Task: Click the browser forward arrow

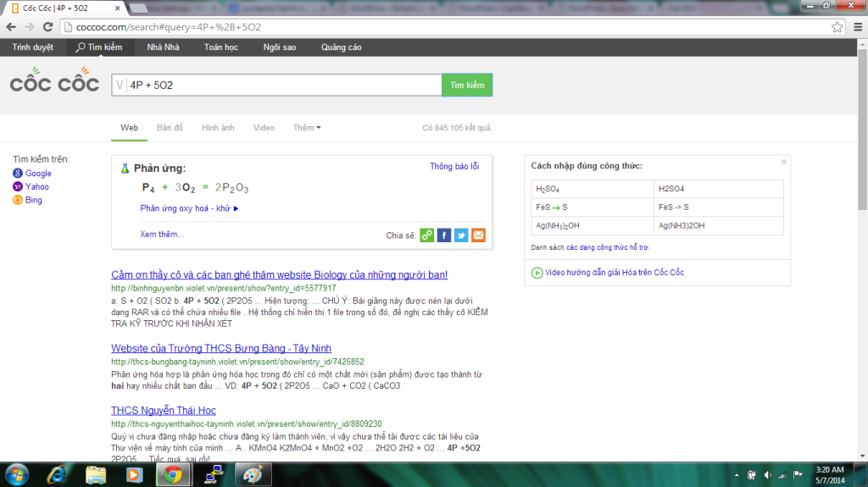Action: pyautogui.click(x=30, y=27)
